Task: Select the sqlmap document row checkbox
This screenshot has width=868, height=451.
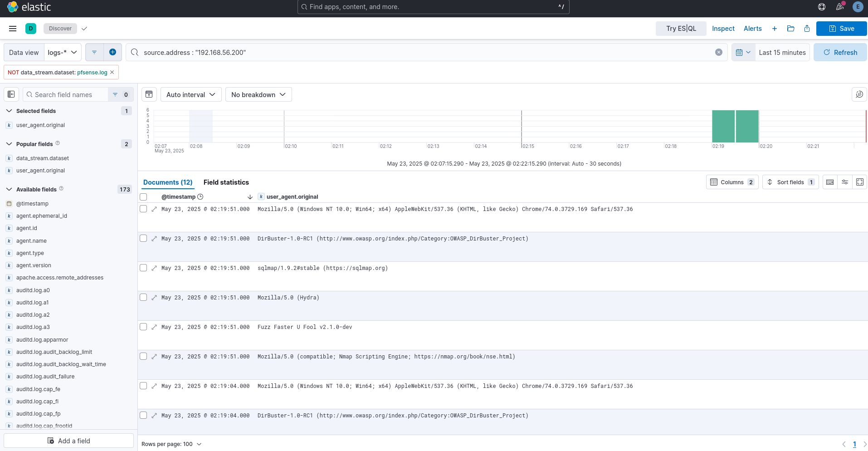Action: [143, 268]
